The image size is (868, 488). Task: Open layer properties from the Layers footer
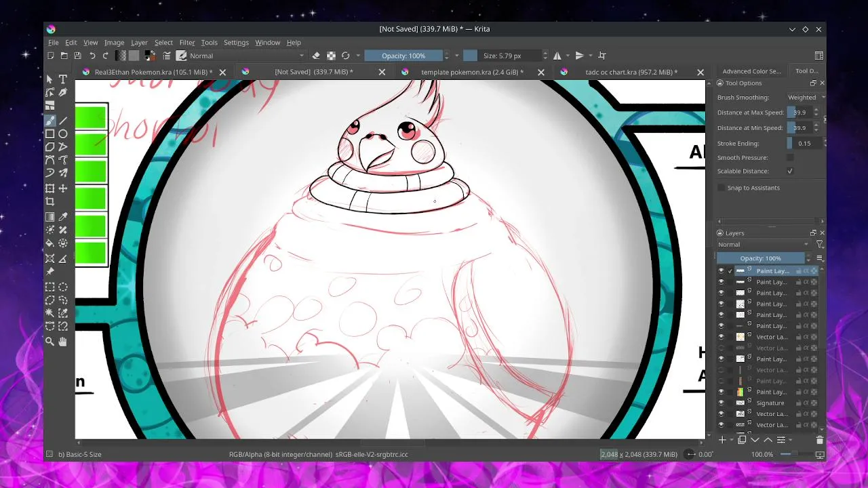tap(781, 440)
